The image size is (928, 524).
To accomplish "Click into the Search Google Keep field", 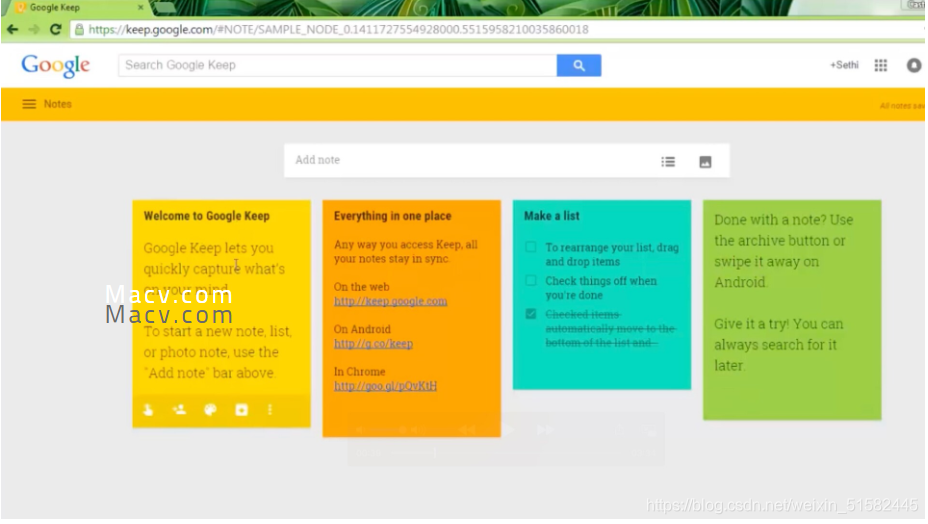I will click(x=337, y=65).
